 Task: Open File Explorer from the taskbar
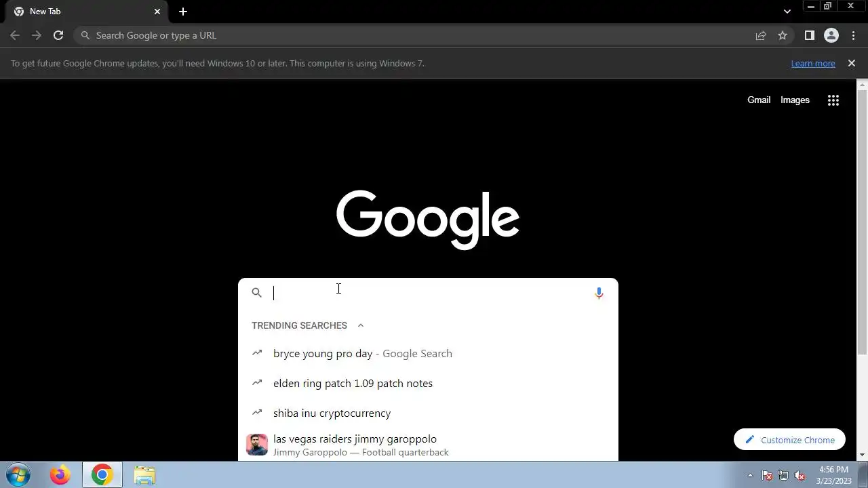pyautogui.click(x=144, y=475)
